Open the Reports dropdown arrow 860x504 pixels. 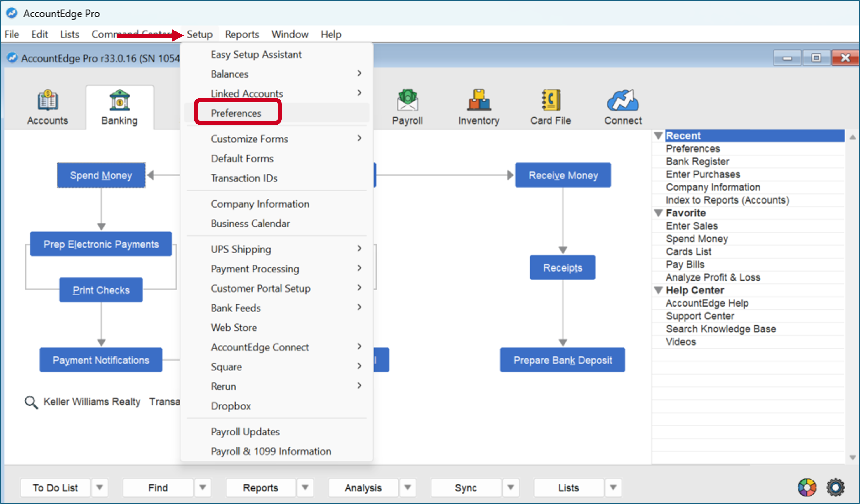pyautogui.click(x=305, y=488)
